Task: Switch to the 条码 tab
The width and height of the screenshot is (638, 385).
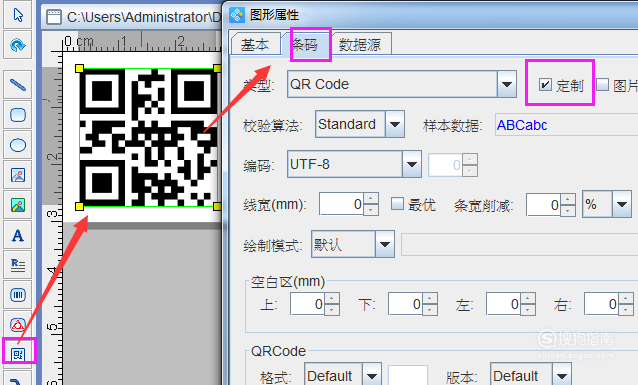Action: (305, 44)
